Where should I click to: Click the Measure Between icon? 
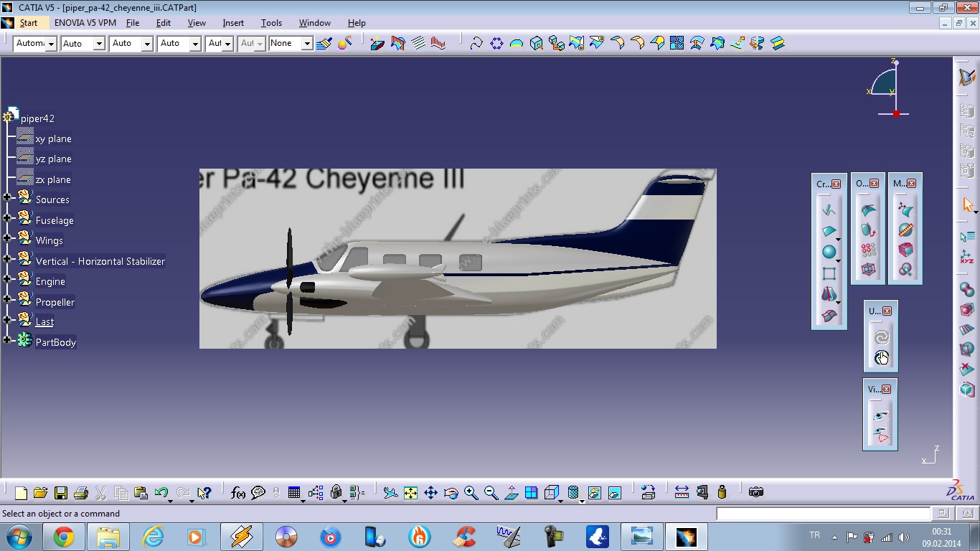click(x=682, y=492)
